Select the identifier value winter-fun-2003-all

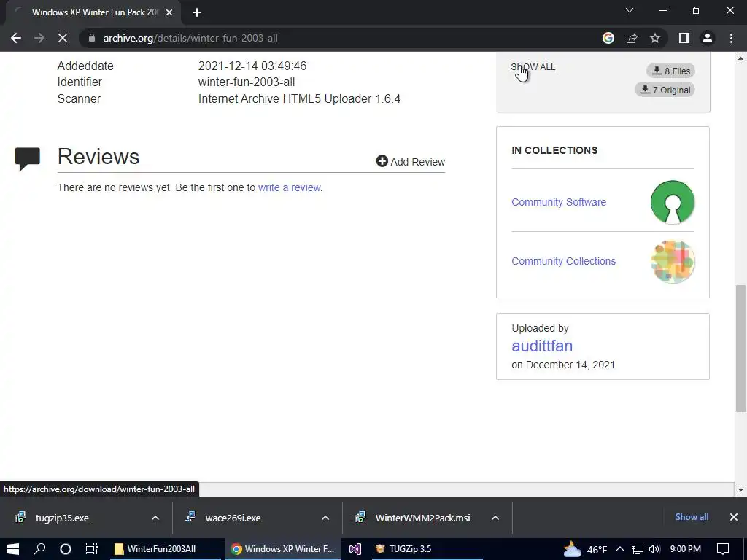(x=247, y=82)
